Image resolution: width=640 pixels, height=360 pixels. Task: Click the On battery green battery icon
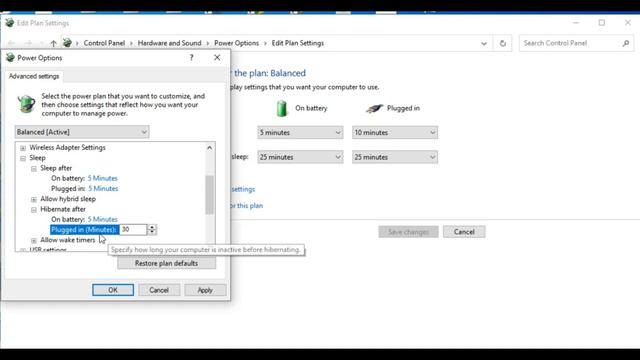(282, 109)
